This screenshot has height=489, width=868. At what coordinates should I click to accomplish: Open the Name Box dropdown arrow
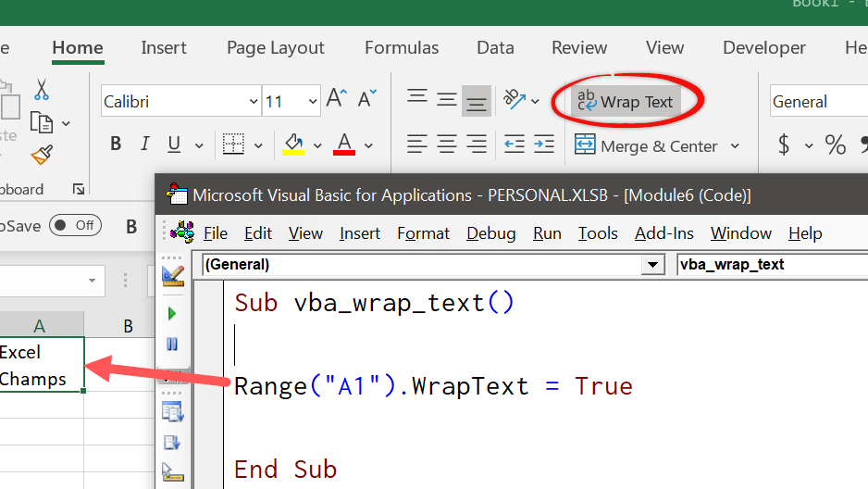[x=92, y=281]
